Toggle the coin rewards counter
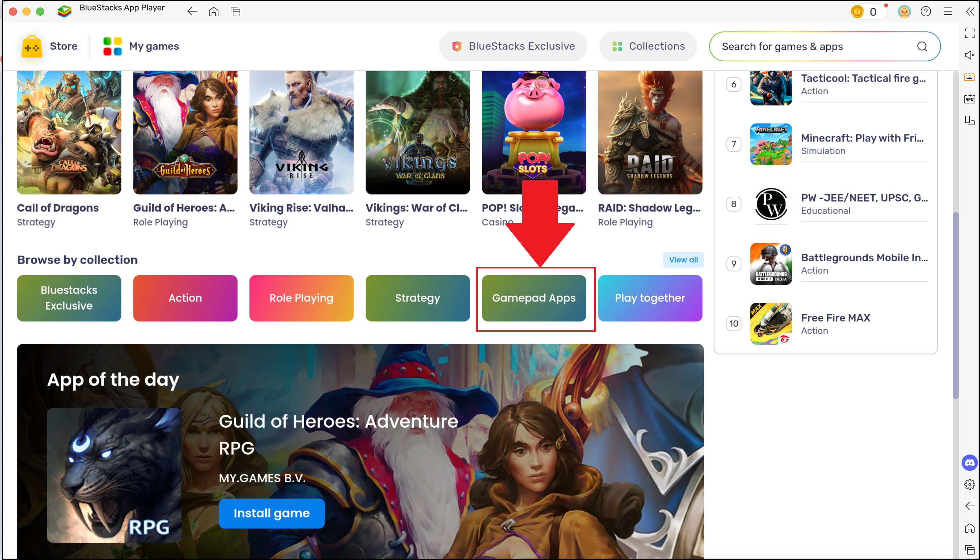 (868, 12)
